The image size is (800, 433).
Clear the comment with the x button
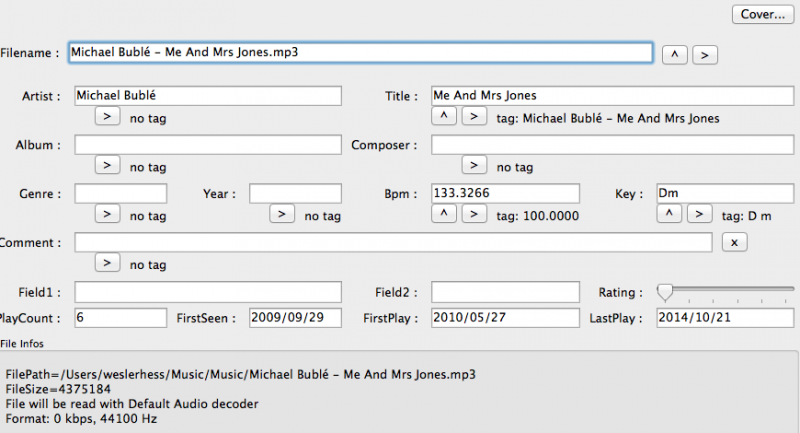pyautogui.click(x=735, y=243)
